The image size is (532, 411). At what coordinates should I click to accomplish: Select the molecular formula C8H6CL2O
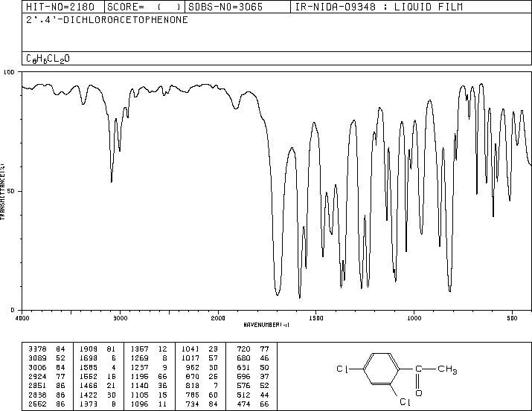48,59
